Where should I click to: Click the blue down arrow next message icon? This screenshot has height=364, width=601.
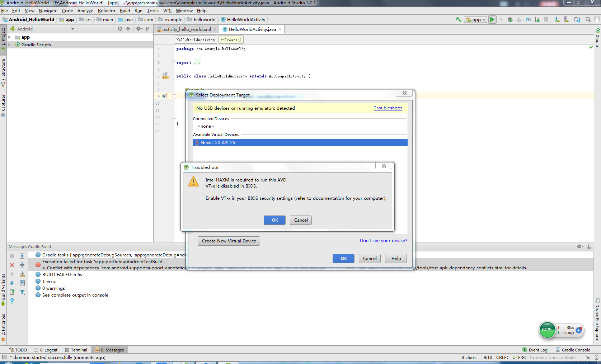12,283
